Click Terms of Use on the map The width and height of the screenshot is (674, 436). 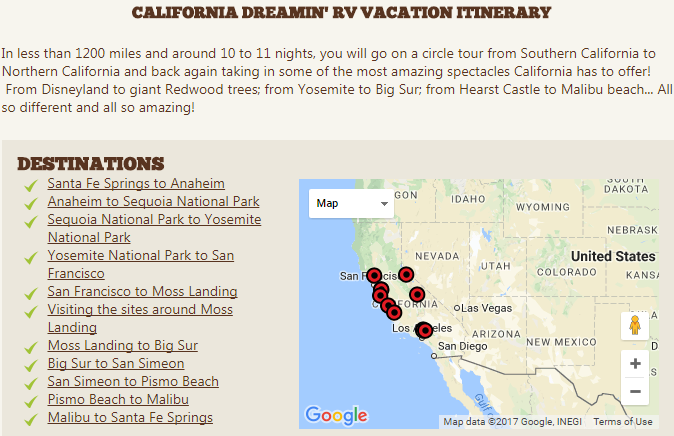pyautogui.click(x=623, y=422)
